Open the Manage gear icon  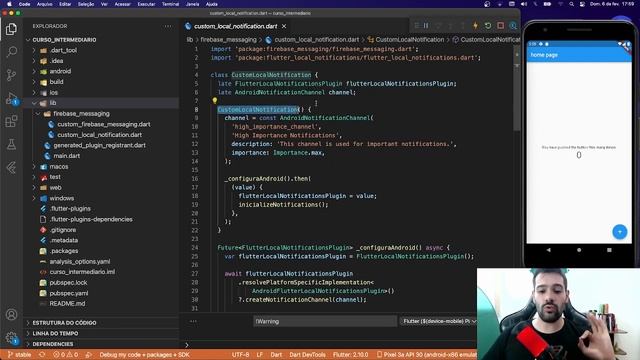tap(11, 338)
